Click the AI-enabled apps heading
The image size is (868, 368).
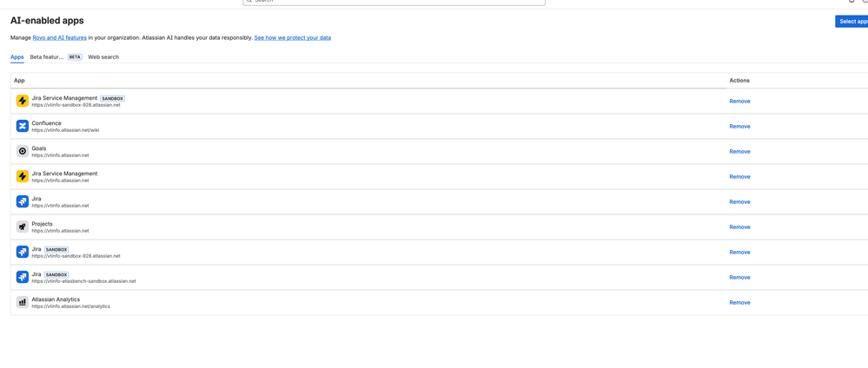coord(47,21)
